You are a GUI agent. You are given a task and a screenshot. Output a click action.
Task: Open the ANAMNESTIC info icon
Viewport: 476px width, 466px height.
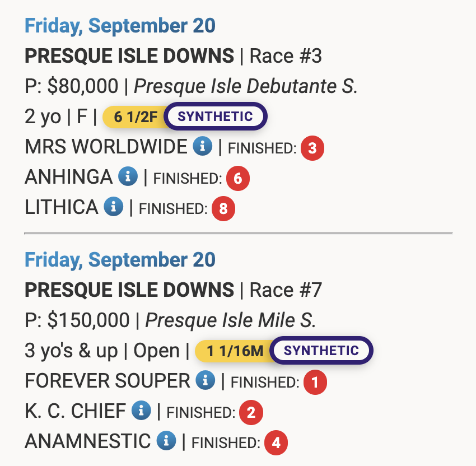click(x=166, y=441)
